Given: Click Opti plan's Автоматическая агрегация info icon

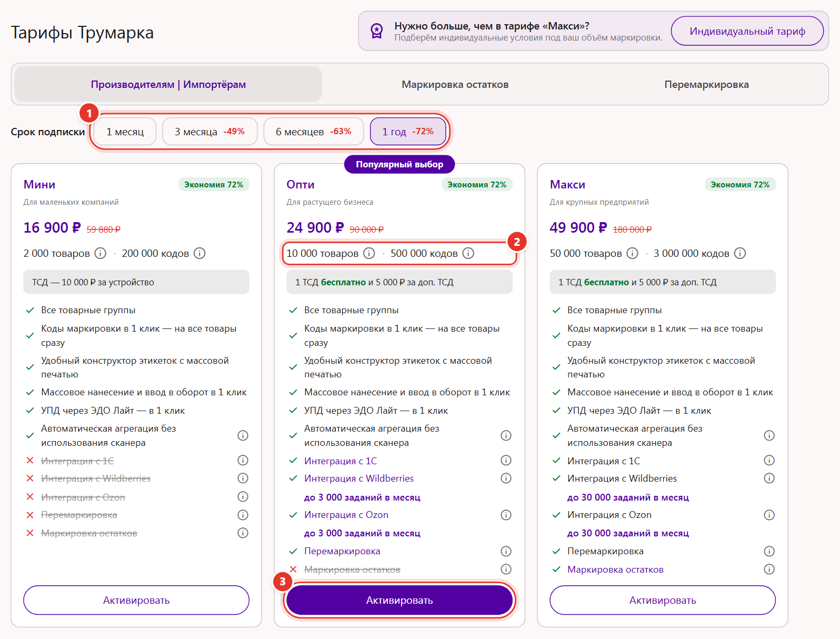Looking at the screenshot, I should (506, 435).
